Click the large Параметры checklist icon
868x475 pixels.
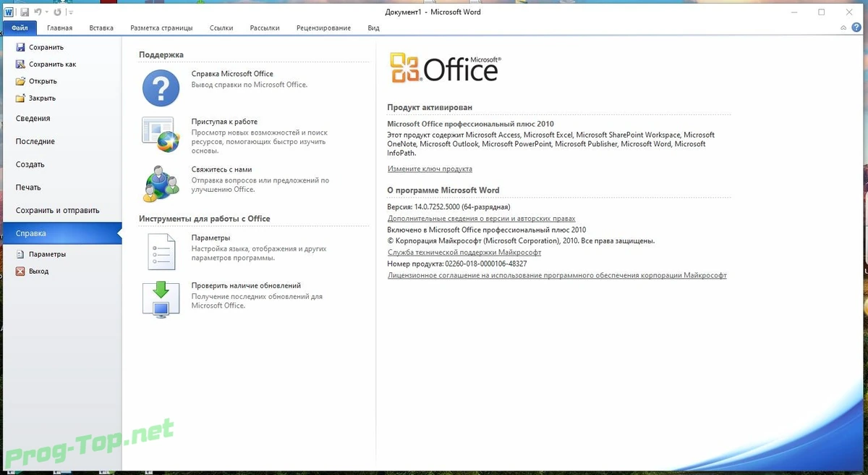tap(162, 252)
